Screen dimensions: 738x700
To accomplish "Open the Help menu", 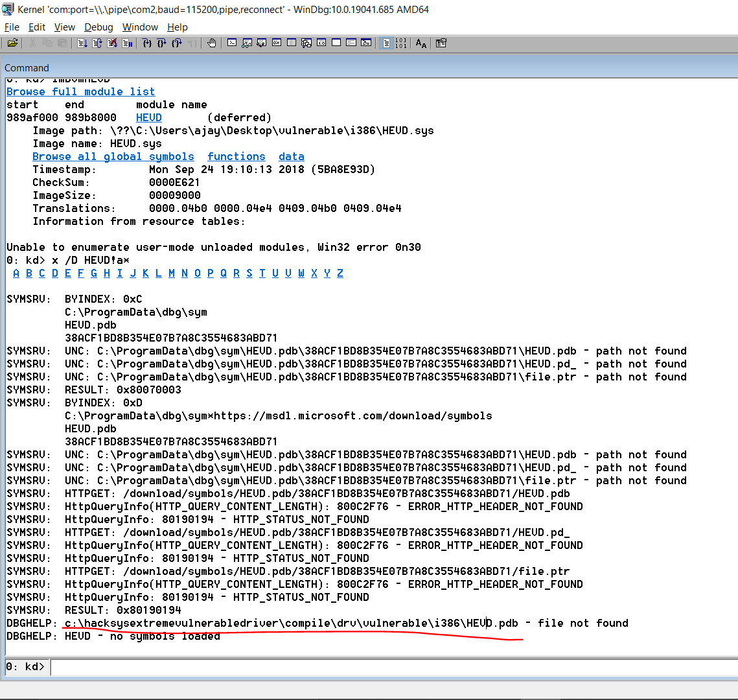I will 178,27.
